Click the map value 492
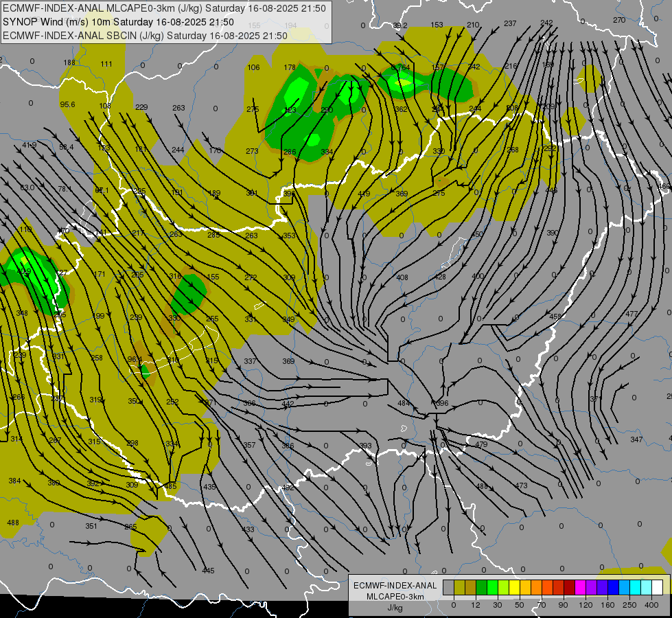Image resolution: width=672 pixels, height=618 pixels. click(x=288, y=488)
